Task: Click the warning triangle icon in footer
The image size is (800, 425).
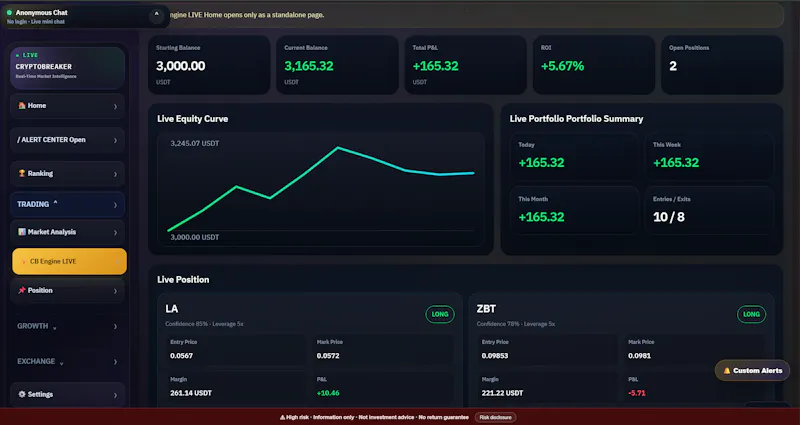Action: click(x=282, y=417)
